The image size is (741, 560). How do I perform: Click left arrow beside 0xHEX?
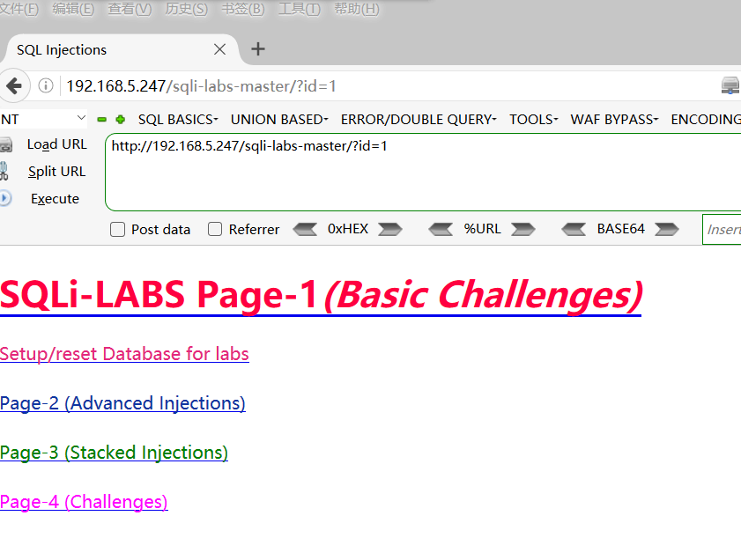coord(305,230)
